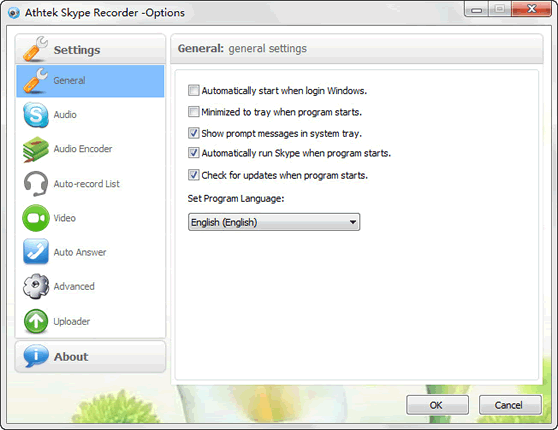Click the Skype Audio icon
Image resolution: width=558 pixels, height=430 pixels.
[36, 115]
